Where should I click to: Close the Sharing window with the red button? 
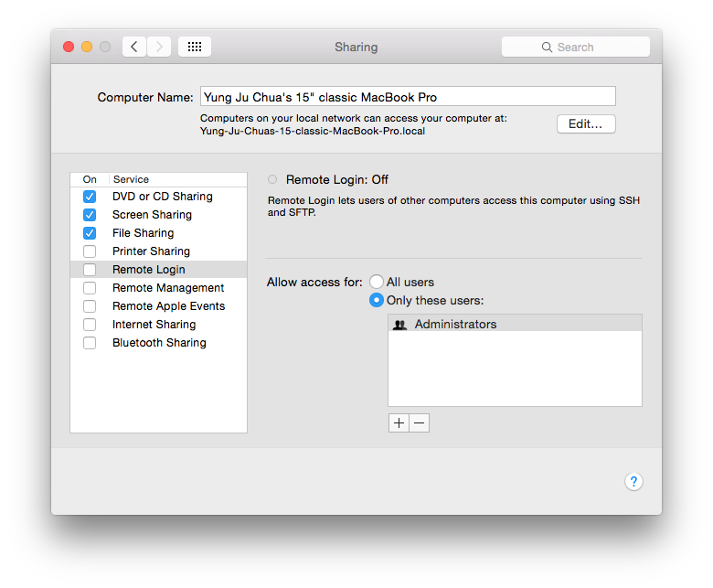point(69,47)
